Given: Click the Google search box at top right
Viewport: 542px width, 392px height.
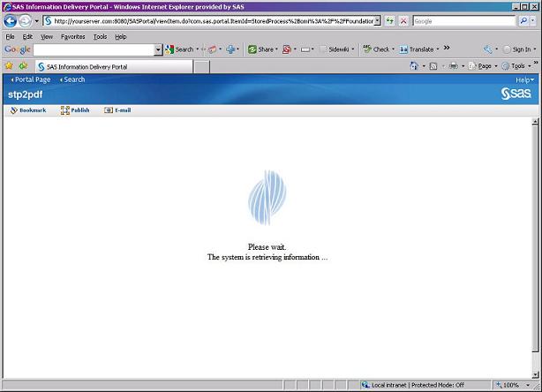Looking at the screenshot, I should point(464,21).
